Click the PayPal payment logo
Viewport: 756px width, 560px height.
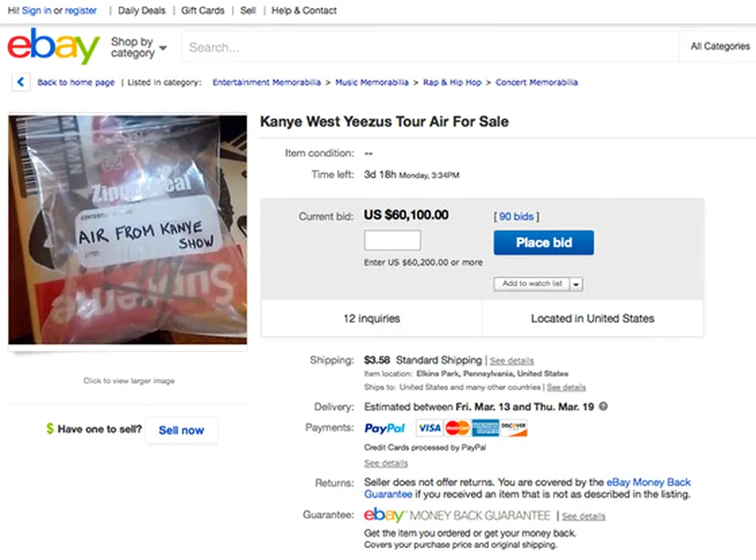click(385, 428)
